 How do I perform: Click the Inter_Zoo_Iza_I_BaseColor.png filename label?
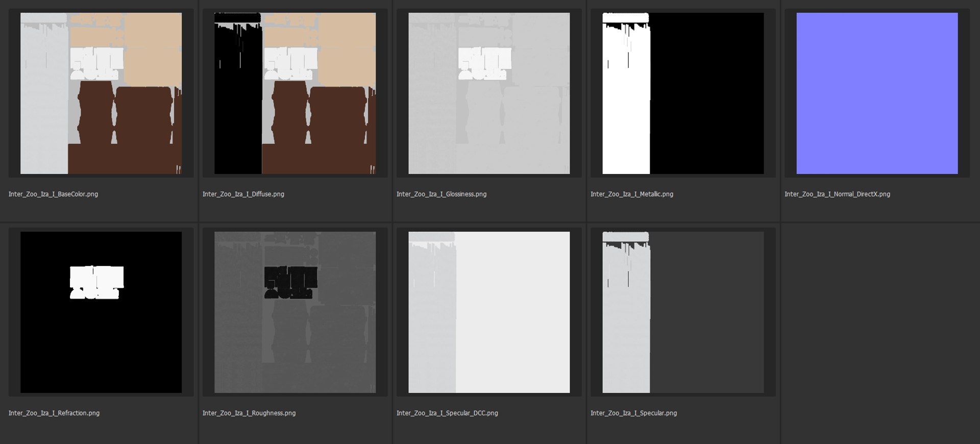click(x=53, y=194)
